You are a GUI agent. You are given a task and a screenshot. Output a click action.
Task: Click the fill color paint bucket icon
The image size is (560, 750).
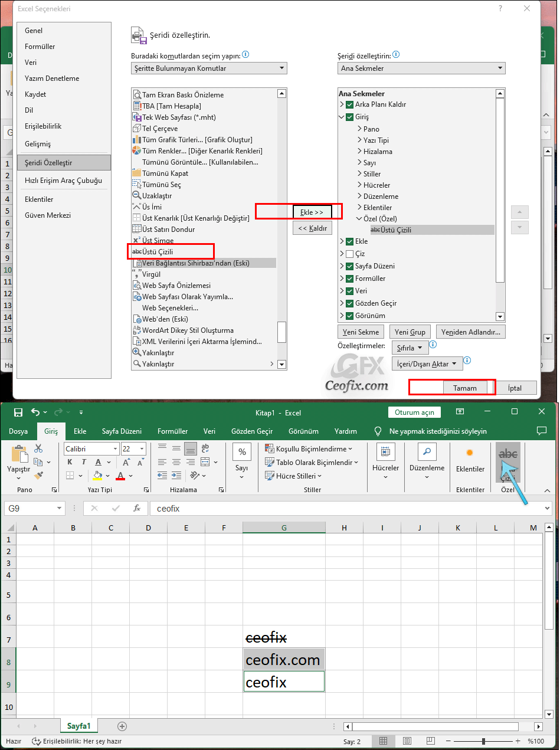(97, 476)
